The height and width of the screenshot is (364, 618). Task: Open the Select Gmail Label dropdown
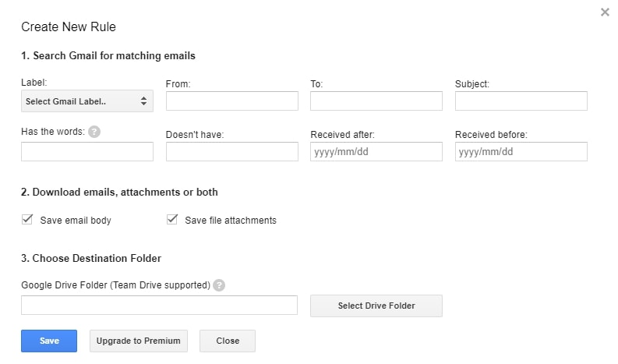coord(87,101)
